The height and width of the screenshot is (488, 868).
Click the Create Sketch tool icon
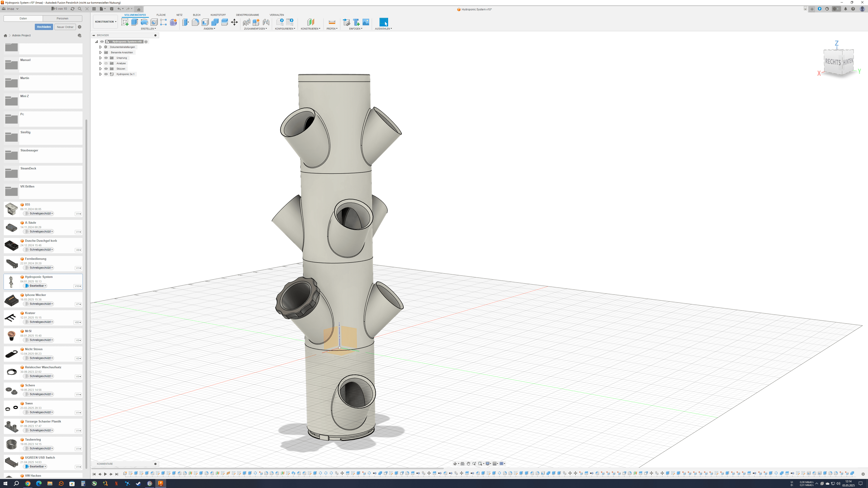[x=125, y=22]
